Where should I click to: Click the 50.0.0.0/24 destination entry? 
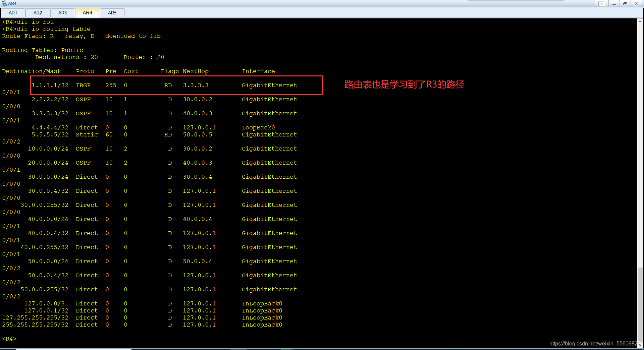coord(48,261)
